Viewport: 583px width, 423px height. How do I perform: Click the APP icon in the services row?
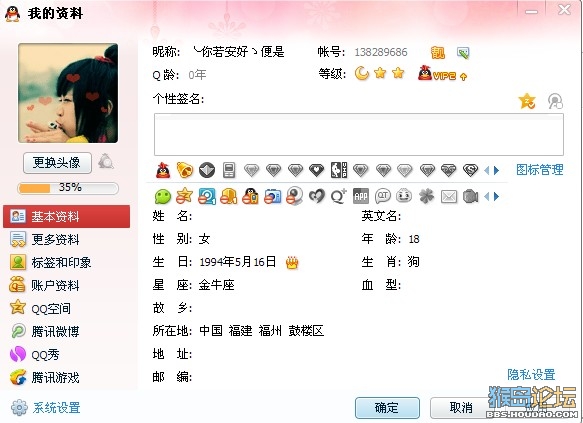(361, 196)
